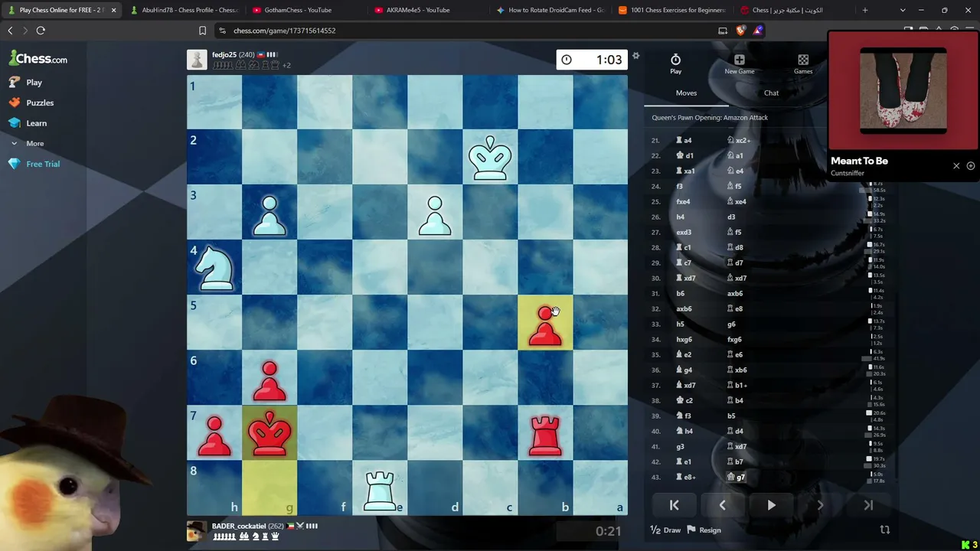The width and height of the screenshot is (980, 551).
Task: Close the Play Chess Online browser tab
Action: [x=113, y=10]
